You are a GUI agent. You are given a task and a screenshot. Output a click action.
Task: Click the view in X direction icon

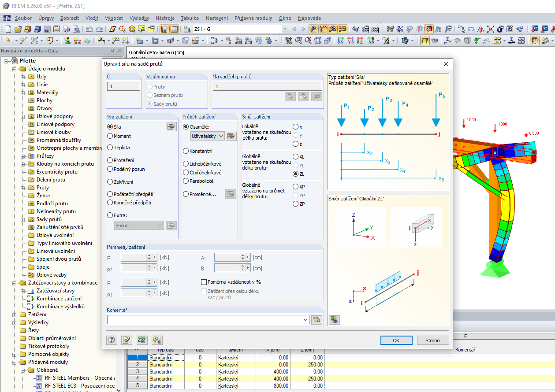coord(341,41)
